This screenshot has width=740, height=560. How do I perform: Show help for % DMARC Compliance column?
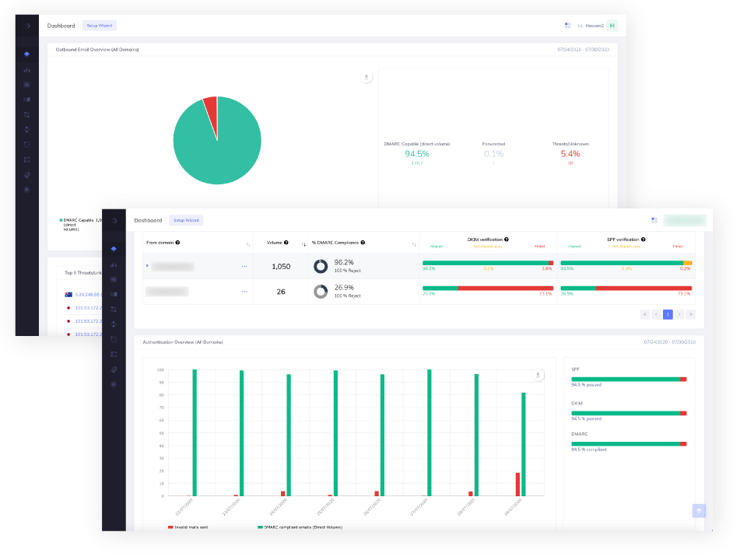pyautogui.click(x=363, y=243)
